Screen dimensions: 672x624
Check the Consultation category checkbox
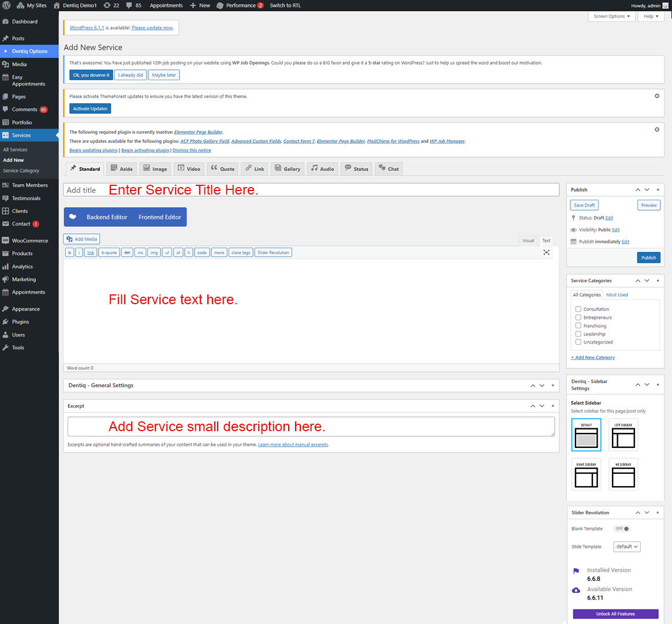point(578,309)
